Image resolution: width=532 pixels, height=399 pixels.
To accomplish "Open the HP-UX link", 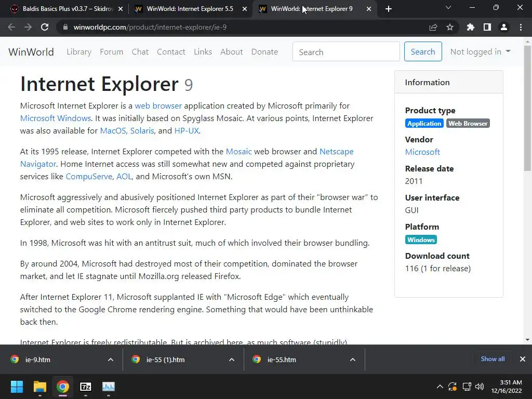I will [x=187, y=131].
